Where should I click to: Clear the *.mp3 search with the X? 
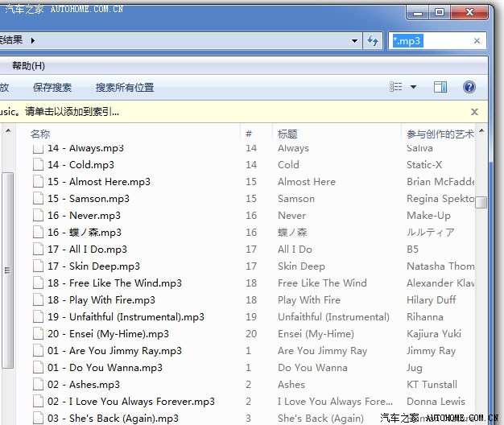(x=477, y=40)
